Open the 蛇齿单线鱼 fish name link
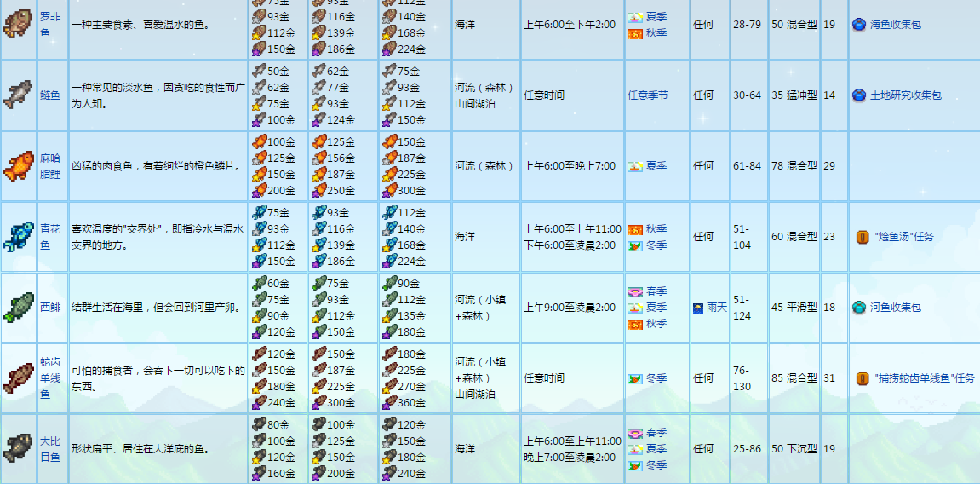Viewport: 980px width, 484px height. coord(50,377)
